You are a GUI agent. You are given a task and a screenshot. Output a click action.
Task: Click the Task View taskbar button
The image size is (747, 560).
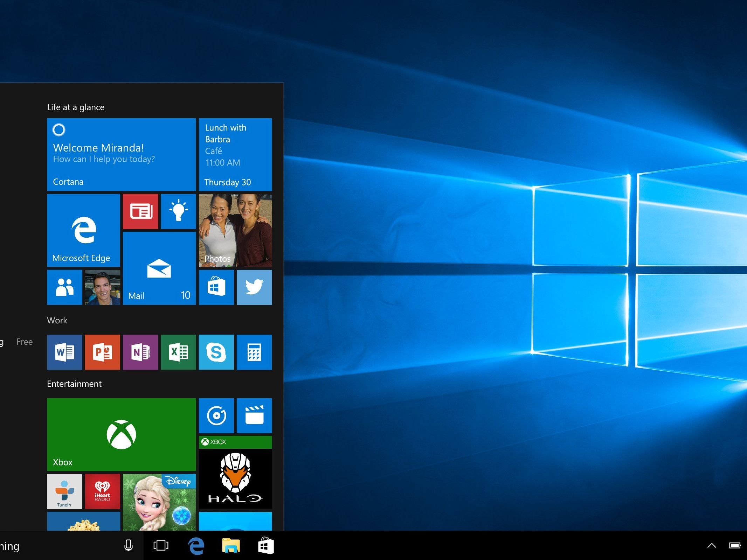(x=161, y=545)
